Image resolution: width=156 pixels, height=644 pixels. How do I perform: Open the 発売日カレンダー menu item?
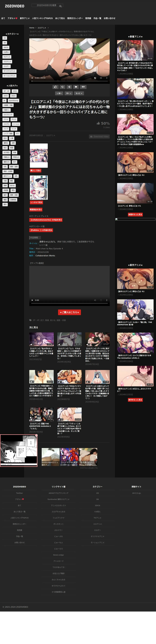click(75, 18)
